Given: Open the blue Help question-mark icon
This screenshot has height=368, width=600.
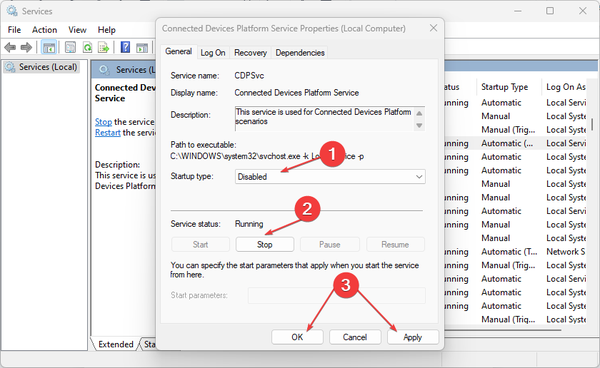Looking at the screenshot, I should coord(125,47).
